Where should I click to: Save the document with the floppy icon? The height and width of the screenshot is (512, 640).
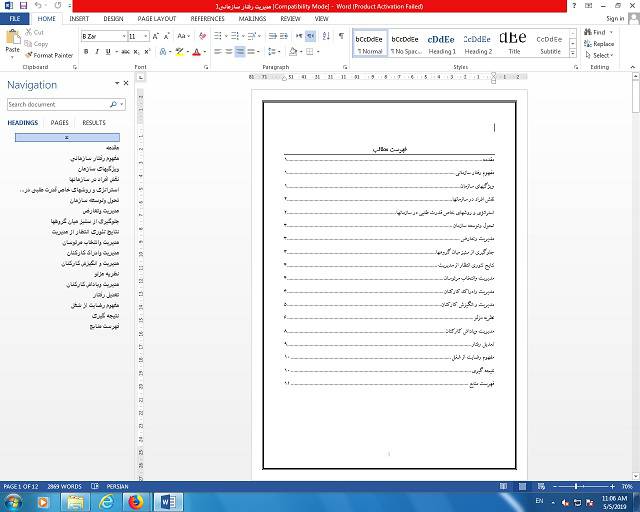point(23,6)
